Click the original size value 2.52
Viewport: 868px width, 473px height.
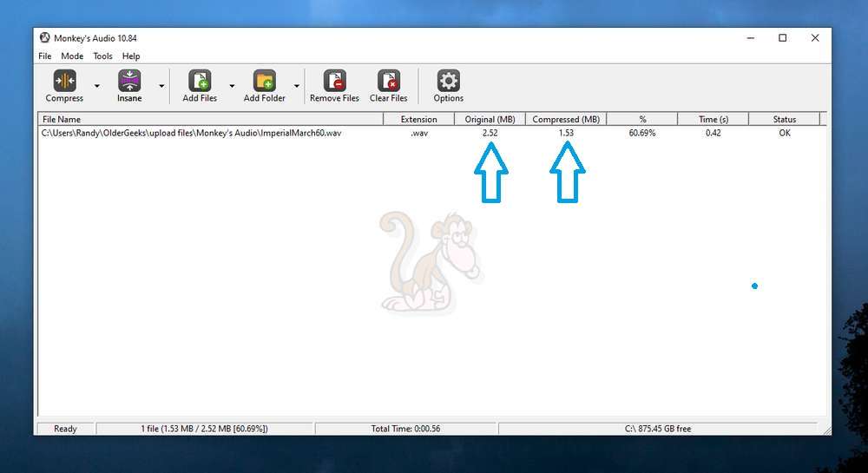490,133
